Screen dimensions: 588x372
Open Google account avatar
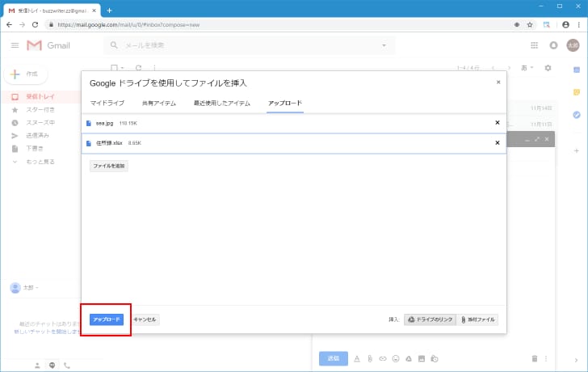[573, 45]
